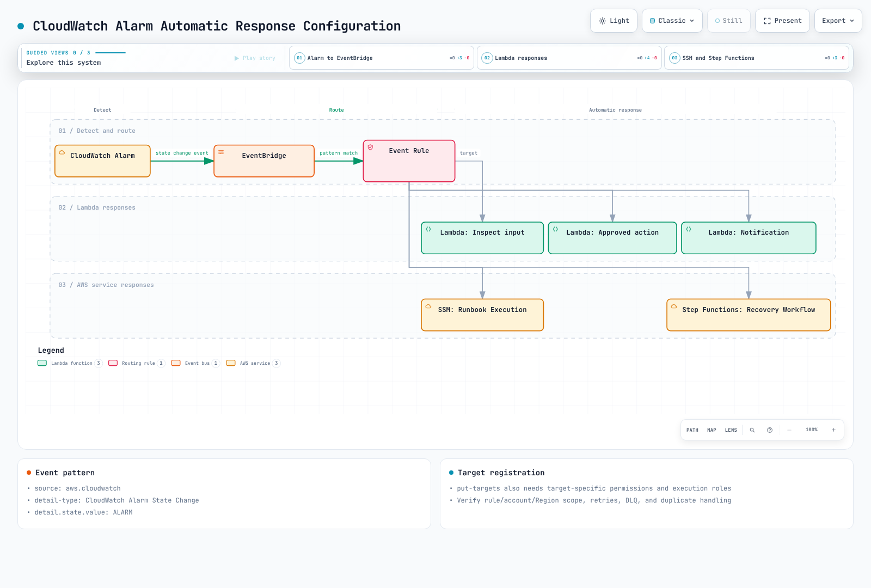The height and width of the screenshot is (588, 871).
Task: Click the bus lines icon on EventBridge
Action: pos(221,152)
